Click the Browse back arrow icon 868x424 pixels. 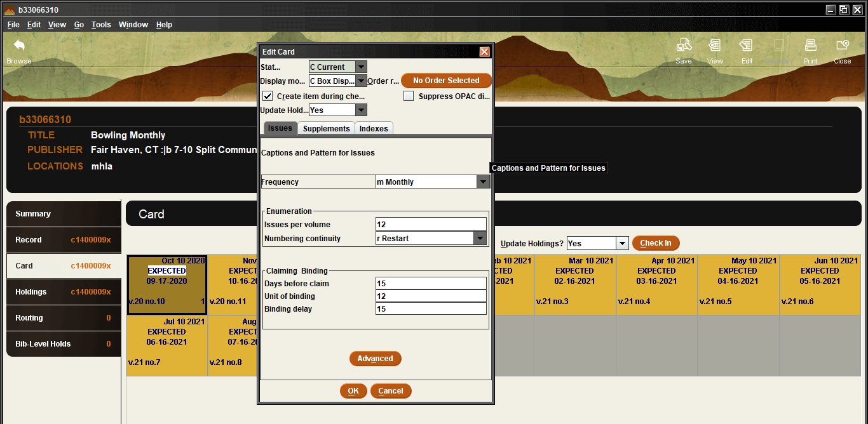[19, 46]
